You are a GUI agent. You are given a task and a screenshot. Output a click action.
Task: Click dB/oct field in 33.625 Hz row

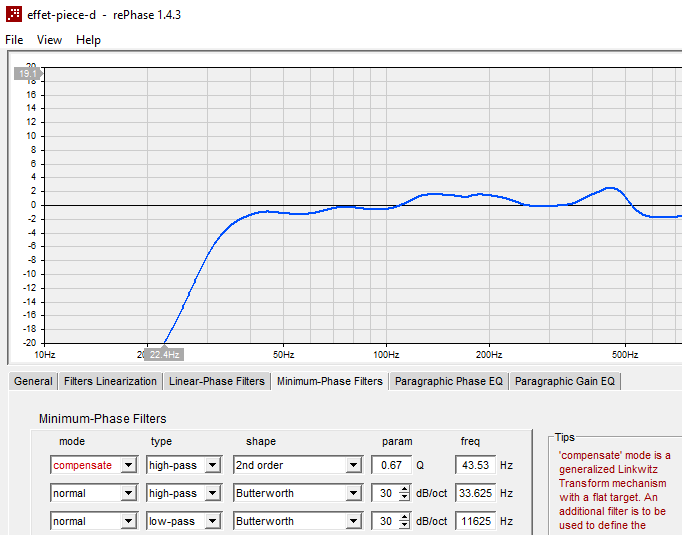[x=386, y=493]
